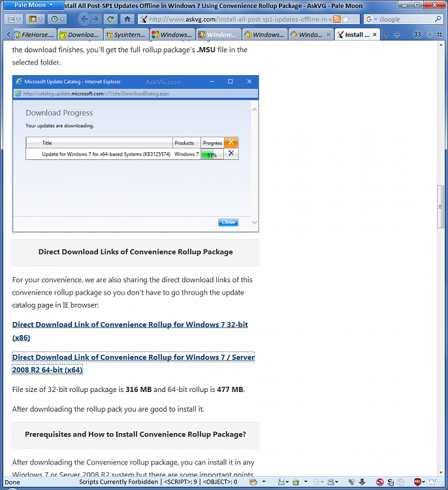Open the Google search engine selector
This screenshot has height=490, width=448.
pos(371,20)
